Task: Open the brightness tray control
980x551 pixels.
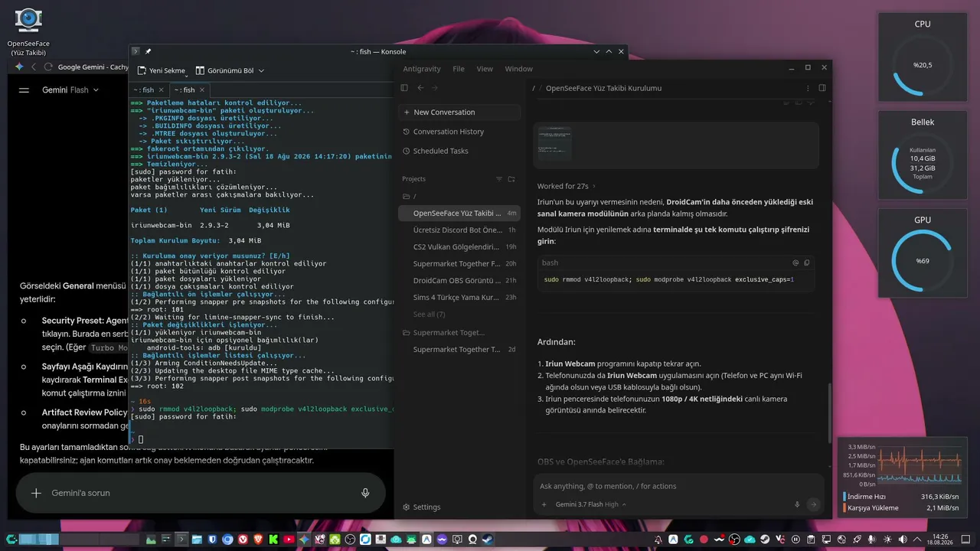Action: point(887,540)
